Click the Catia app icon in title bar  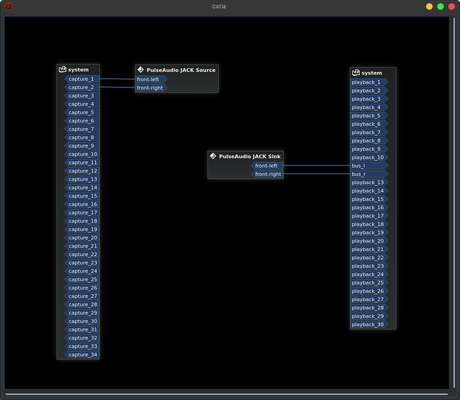(9, 6)
